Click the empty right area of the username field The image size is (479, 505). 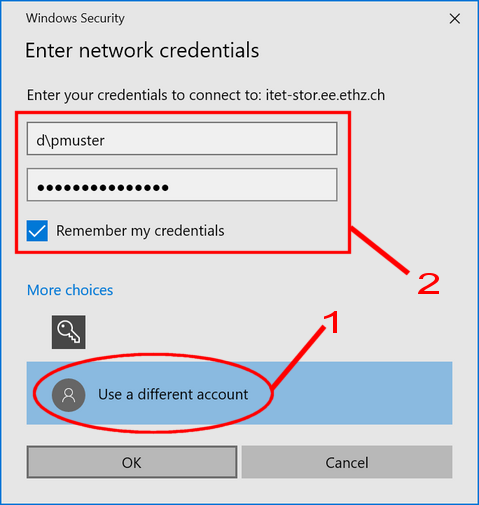[233, 139]
